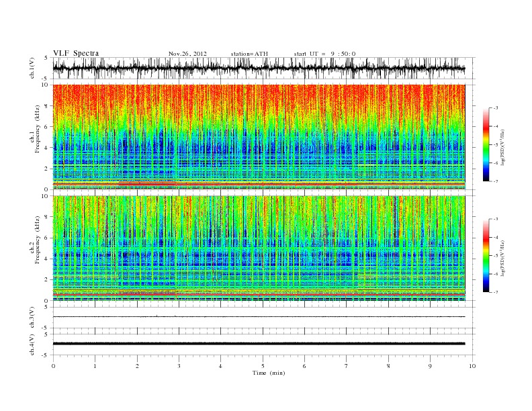This screenshot has width=532, height=411.
Task: Click the 'start UT = 9 :50: 0' label
Action: click(x=324, y=54)
